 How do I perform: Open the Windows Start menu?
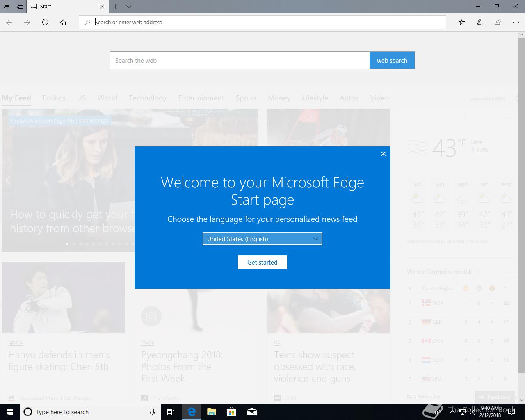[10, 412]
